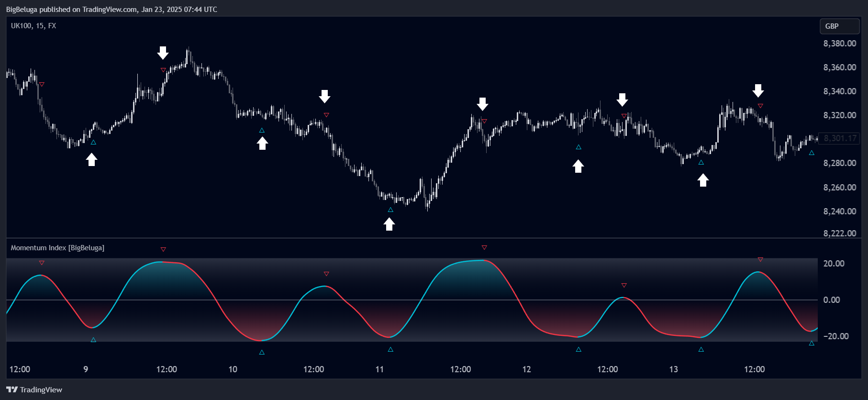The width and height of the screenshot is (868, 400).
Task: Click the 12:00 time label after date 13
Action: click(x=754, y=369)
